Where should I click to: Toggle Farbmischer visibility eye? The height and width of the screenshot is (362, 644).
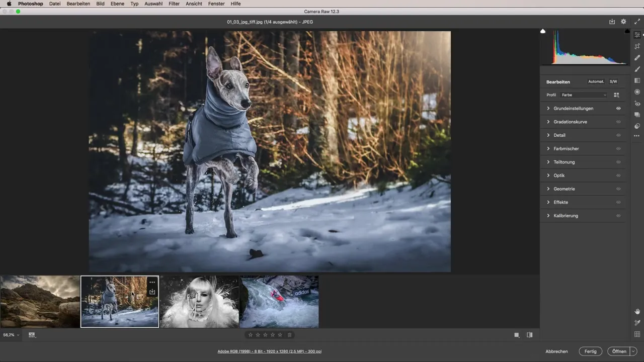(x=618, y=149)
